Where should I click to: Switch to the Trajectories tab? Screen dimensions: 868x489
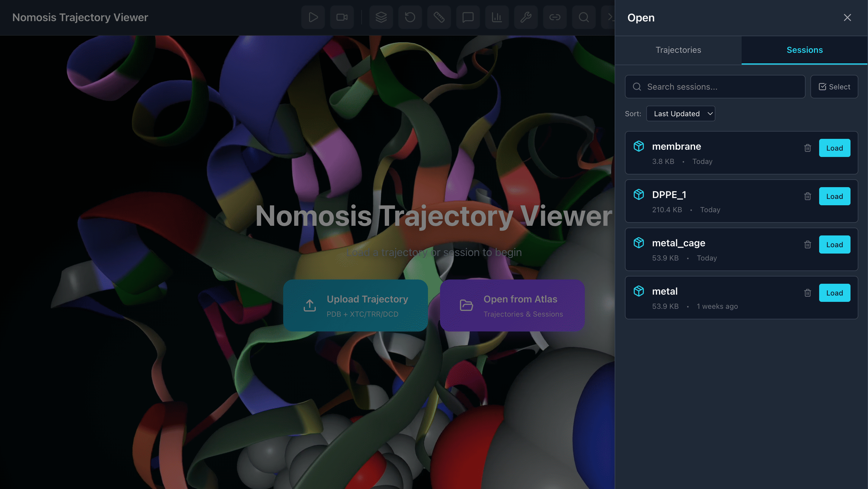(678, 50)
